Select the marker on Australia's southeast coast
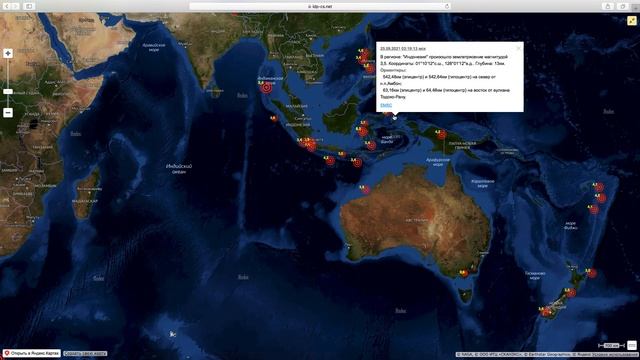This screenshot has width=640, height=360. click(x=464, y=273)
